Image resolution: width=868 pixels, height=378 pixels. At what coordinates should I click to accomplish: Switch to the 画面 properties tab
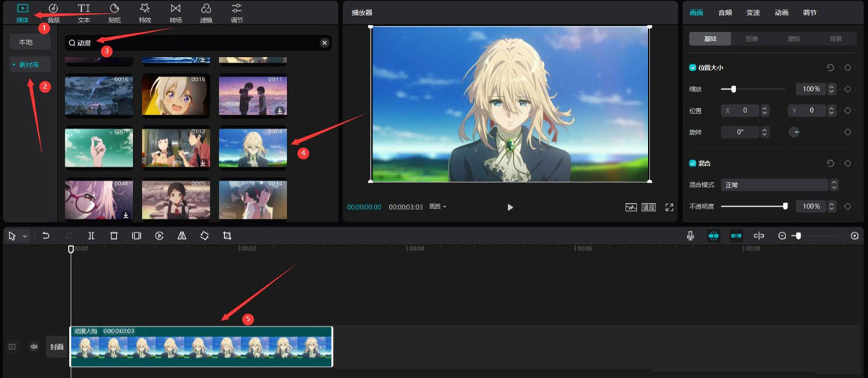697,12
